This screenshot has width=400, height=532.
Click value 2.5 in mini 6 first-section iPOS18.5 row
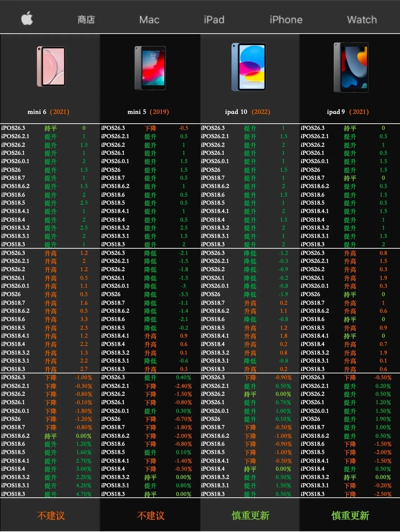[x=84, y=203]
